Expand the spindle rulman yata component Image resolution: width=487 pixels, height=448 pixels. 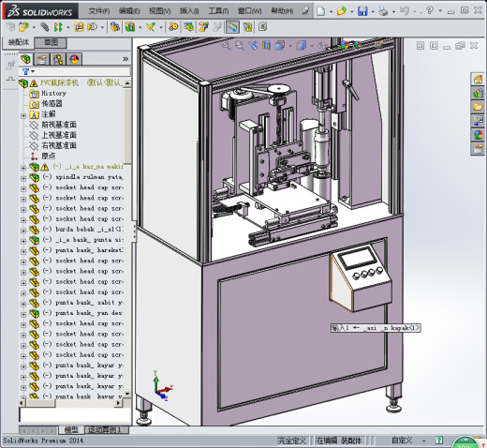click(x=23, y=178)
